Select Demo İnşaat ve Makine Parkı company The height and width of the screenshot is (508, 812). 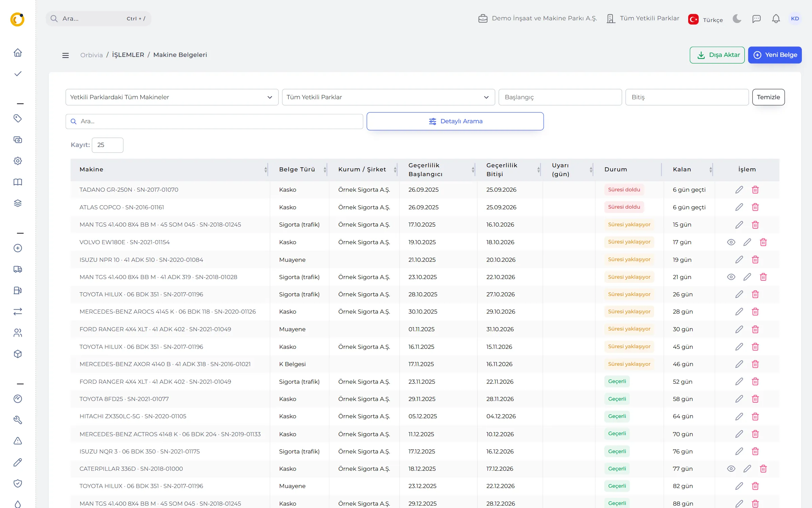[x=538, y=18]
